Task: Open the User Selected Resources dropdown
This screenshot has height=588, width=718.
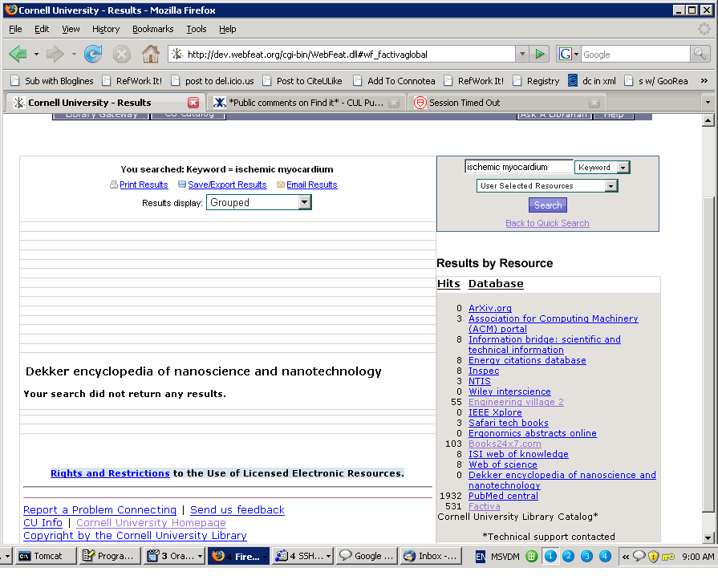Action: pyautogui.click(x=611, y=186)
